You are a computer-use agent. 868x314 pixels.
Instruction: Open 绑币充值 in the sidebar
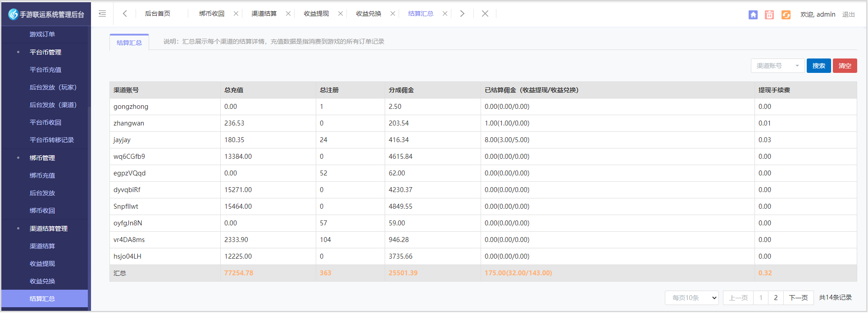tap(42, 175)
